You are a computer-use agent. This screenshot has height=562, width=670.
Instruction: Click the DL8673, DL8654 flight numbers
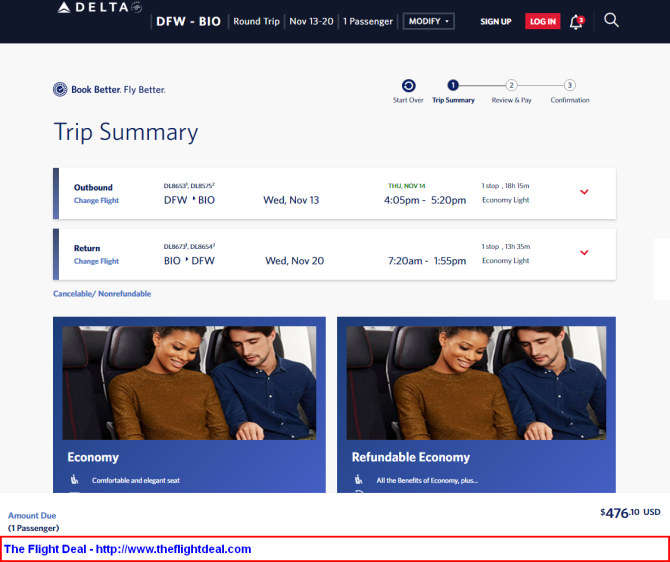tap(189, 246)
